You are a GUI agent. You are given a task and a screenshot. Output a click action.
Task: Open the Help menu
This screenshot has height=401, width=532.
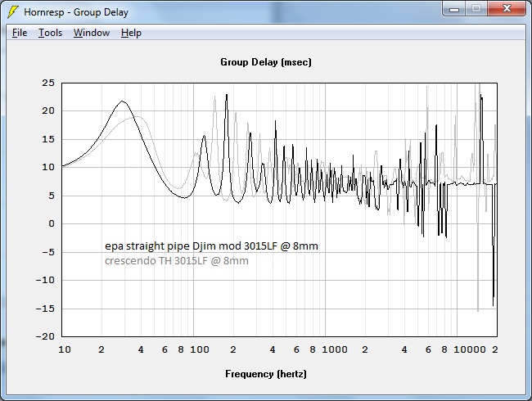click(x=131, y=33)
